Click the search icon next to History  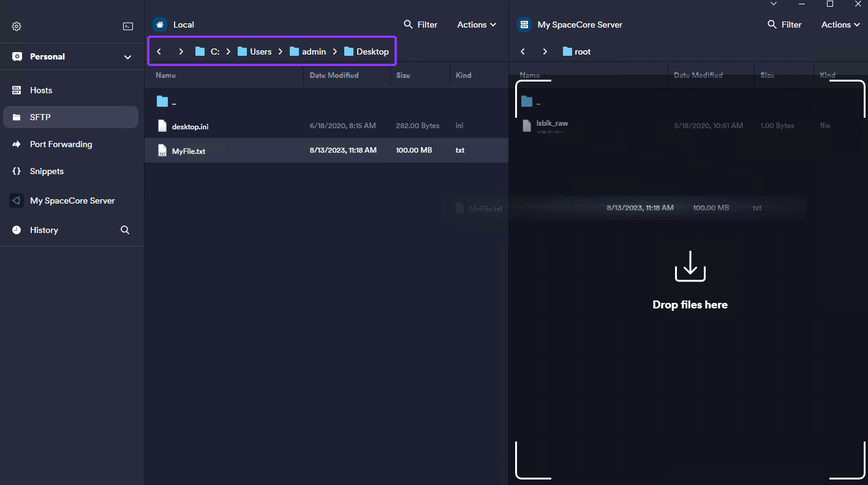coord(125,230)
